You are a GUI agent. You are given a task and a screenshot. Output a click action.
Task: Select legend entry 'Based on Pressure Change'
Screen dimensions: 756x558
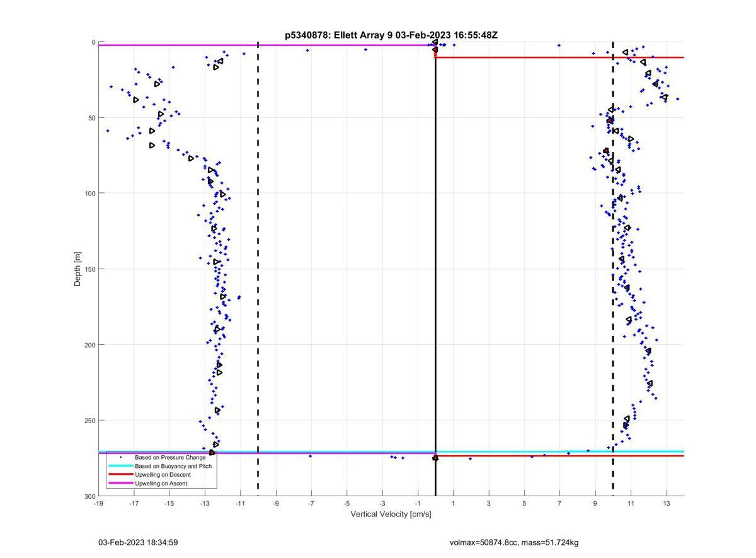coord(170,457)
